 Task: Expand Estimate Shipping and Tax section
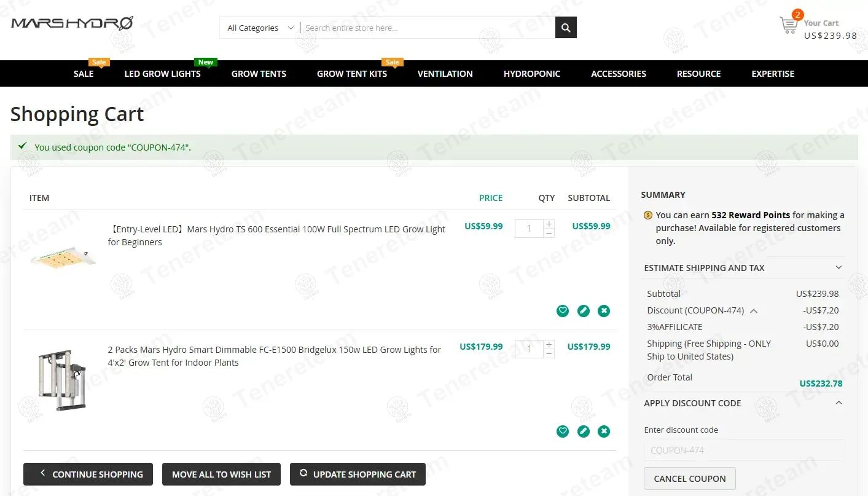[x=743, y=268]
